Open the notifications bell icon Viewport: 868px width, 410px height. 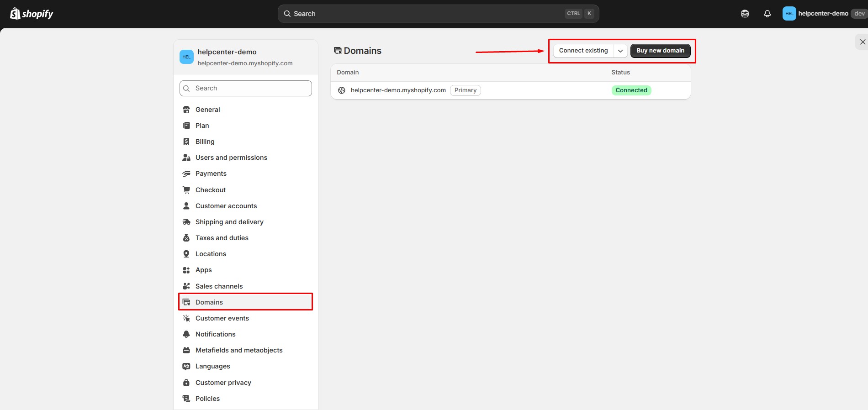[x=767, y=14]
